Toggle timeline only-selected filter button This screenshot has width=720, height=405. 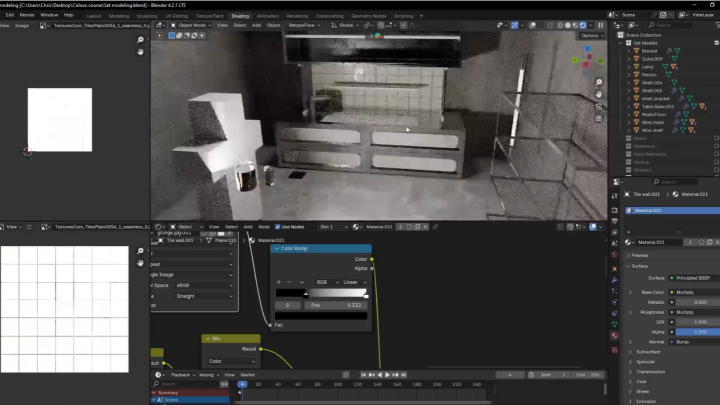pyautogui.click(x=225, y=384)
